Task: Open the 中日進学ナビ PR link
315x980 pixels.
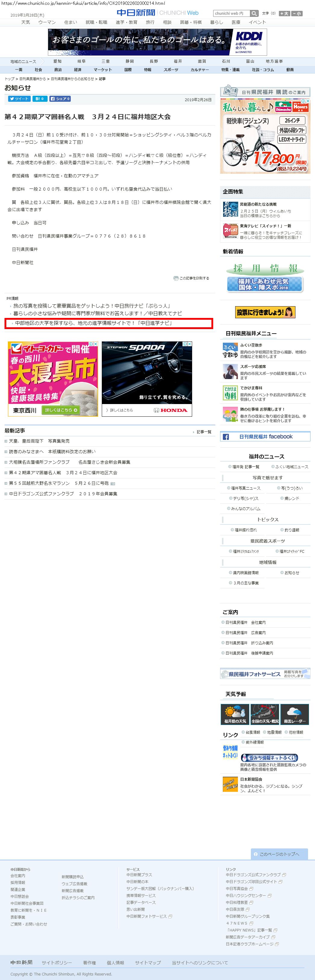Action: point(94,323)
